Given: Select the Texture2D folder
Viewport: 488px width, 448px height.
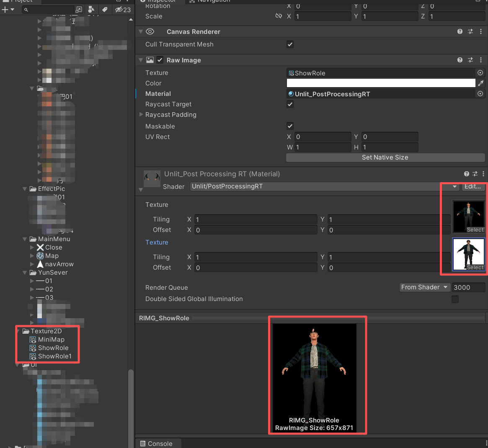Looking at the screenshot, I should click(x=42, y=331).
